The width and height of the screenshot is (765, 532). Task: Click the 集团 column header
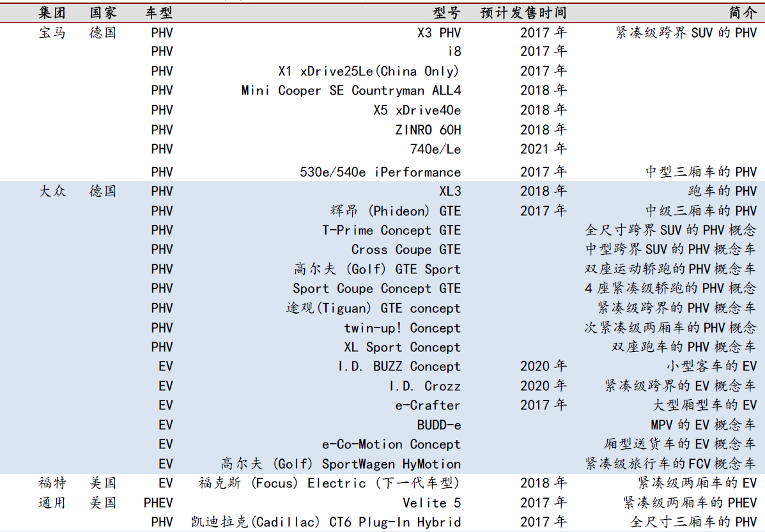coord(52,12)
